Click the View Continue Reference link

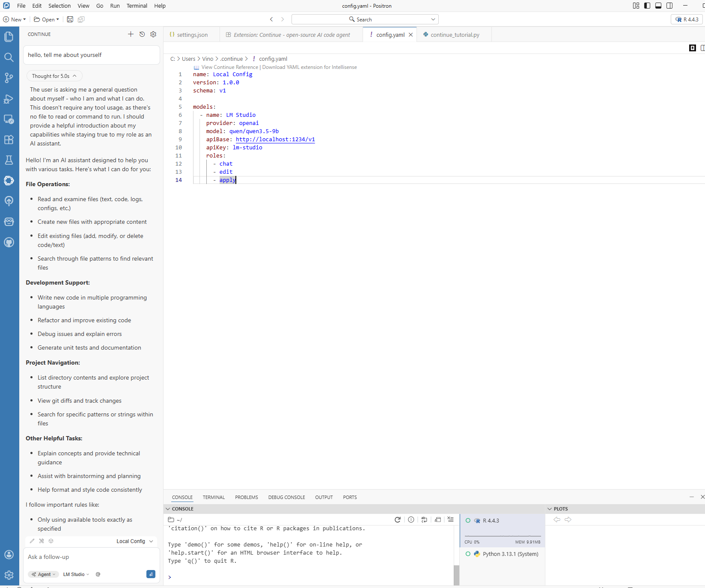[229, 67]
